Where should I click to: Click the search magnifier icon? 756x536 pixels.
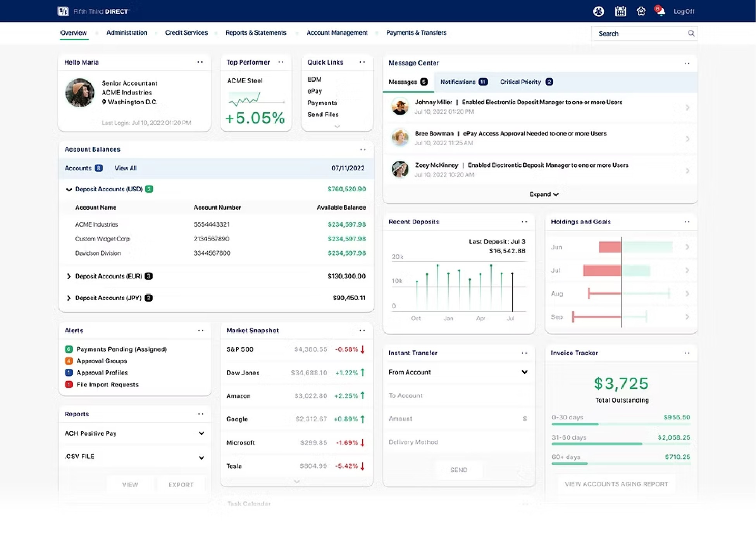[x=691, y=33]
